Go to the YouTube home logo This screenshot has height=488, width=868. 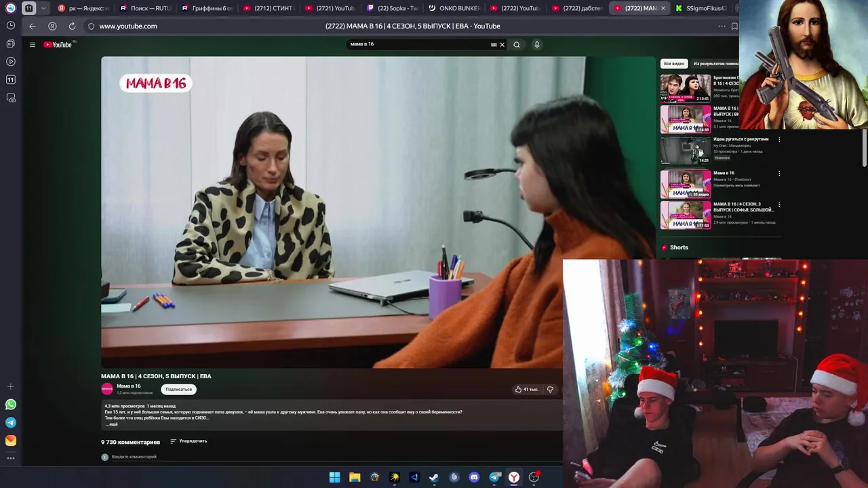tap(58, 45)
